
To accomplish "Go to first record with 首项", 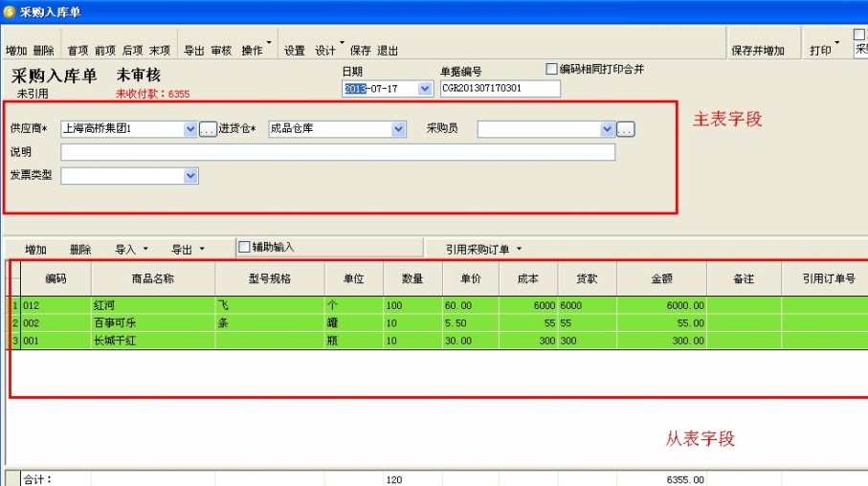I will tap(78, 51).
